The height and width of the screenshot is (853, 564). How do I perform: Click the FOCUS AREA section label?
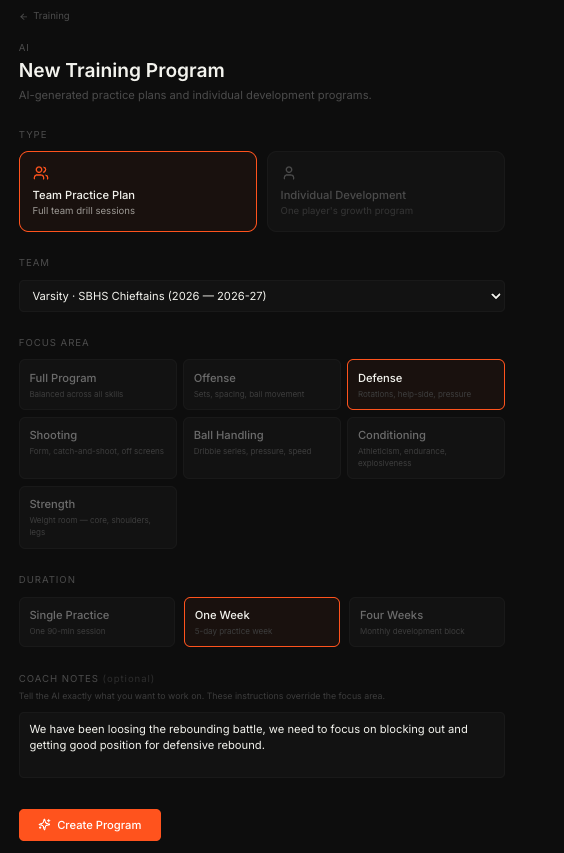point(54,343)
